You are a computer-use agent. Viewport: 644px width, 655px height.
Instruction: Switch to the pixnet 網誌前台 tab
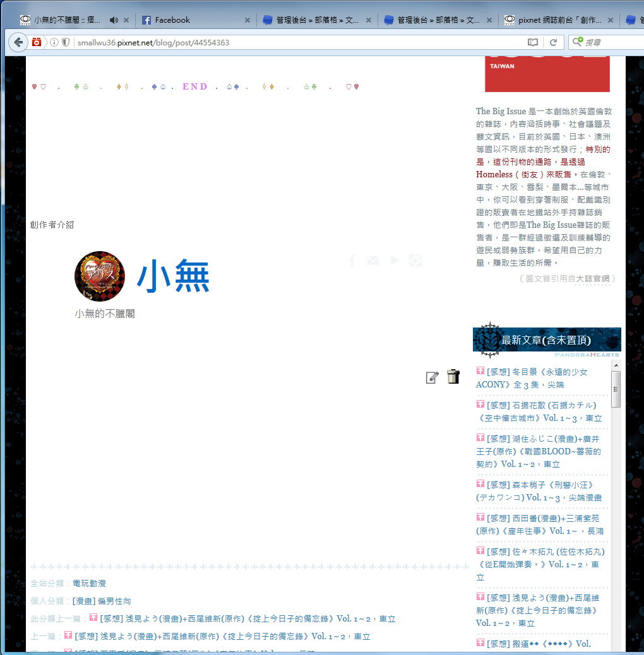[x=559, y=20]
